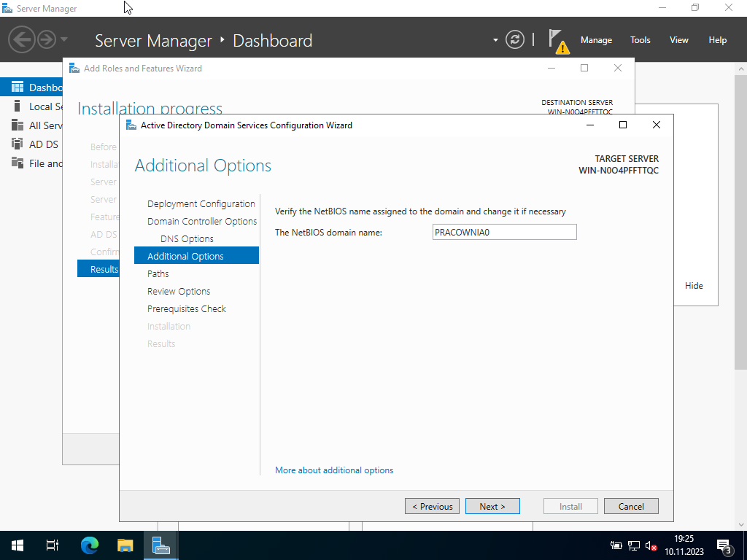Image resolution: width=747 pixels, height=560 pixels.
Task: Go to DNS Options step
Action: pos(187,238)
